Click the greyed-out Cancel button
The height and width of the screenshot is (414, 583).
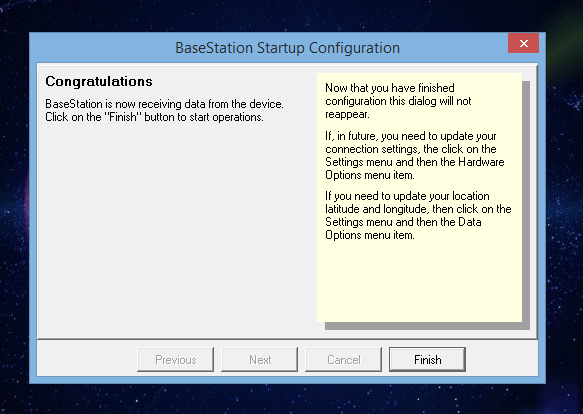tap(343, 359)
